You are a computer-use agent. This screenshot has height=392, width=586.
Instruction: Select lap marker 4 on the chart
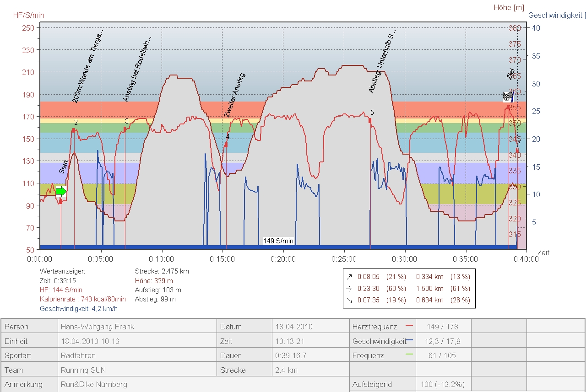[226, 145]
